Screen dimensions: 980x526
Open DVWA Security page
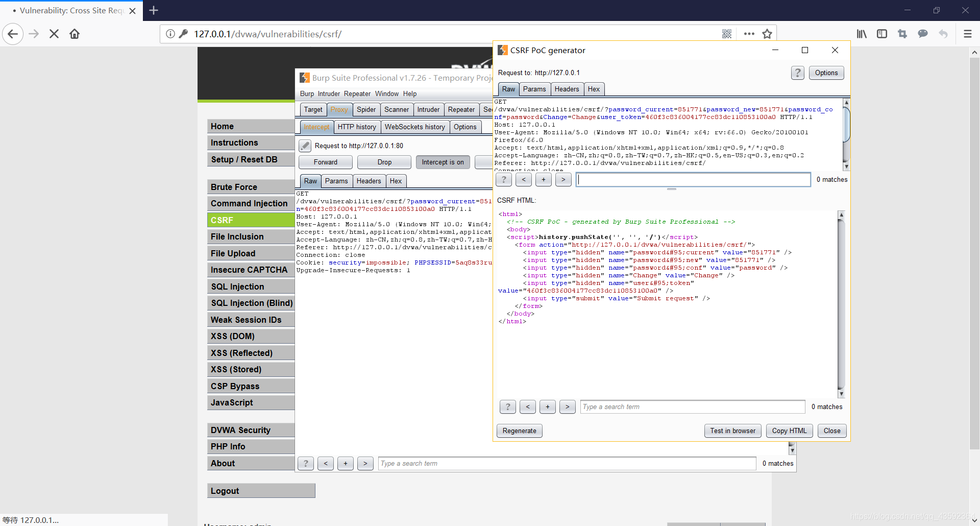click(x=251, y=430)
